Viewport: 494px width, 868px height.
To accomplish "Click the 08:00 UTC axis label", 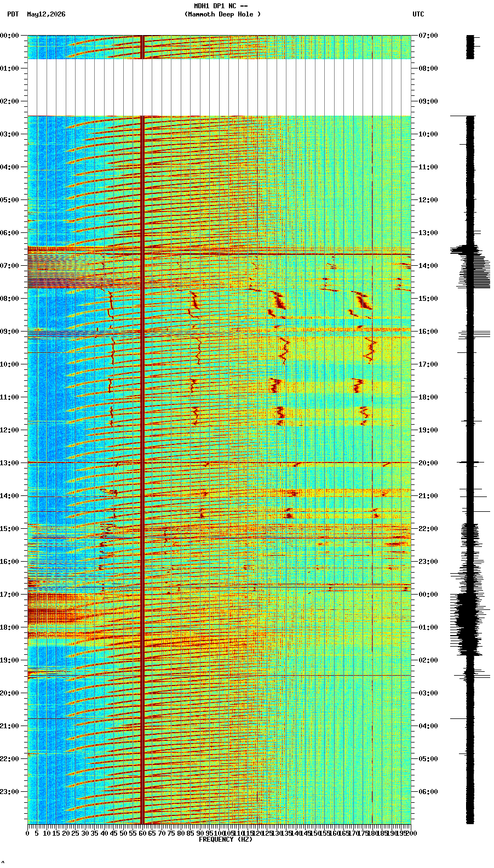I will point(428,68).
